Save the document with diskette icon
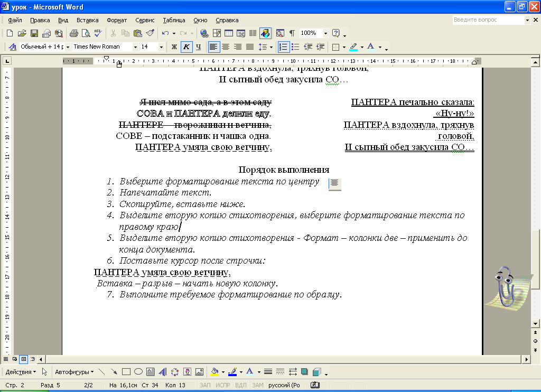Viewport: 541px width, 392px height. click(x=34, y=33)
